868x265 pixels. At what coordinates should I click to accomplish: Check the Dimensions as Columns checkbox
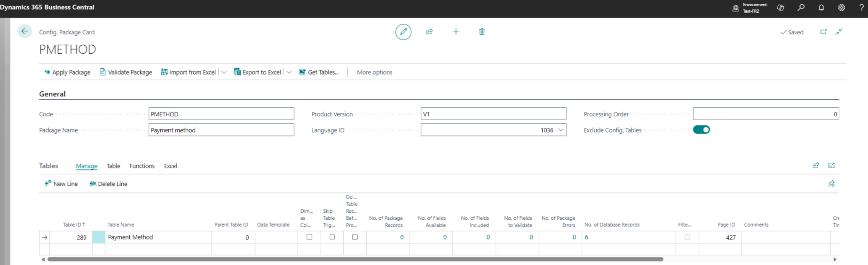point(309,237)
